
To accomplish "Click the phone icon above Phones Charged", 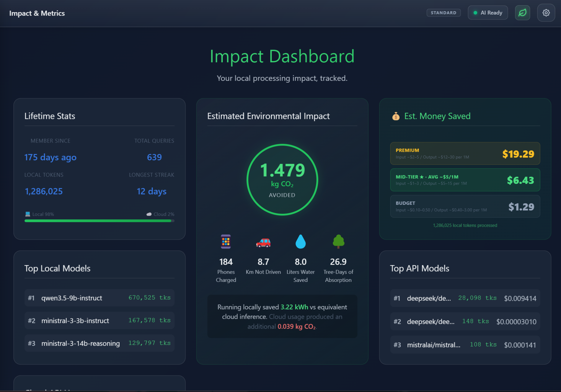I will pyautogui.click(x=226, y=241).
